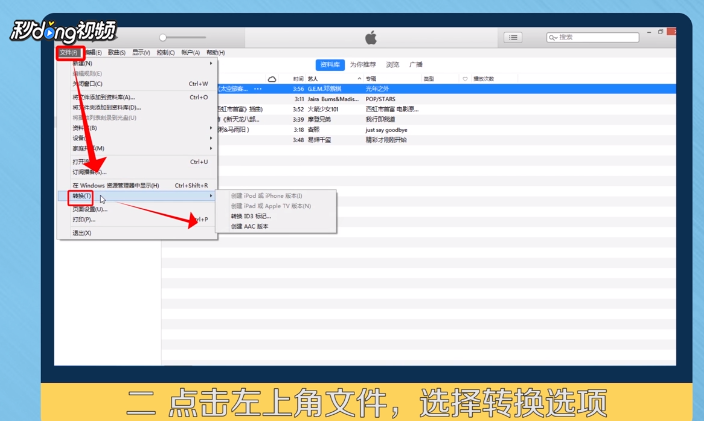
Task: Focus the 搜索 search field
Action: (x=593, y=38)
